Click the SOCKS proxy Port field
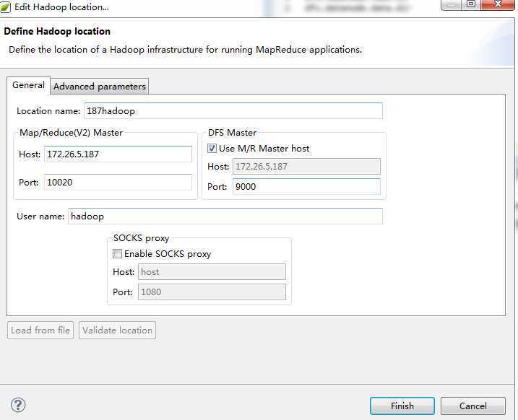Screen dimensions: 518x420 click(x=212, y=292)
